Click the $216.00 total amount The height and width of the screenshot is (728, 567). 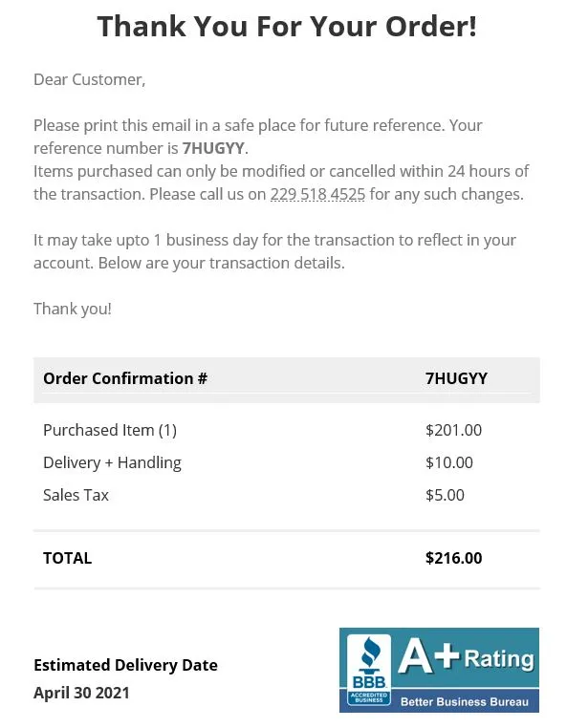click(x=453, y=558)
